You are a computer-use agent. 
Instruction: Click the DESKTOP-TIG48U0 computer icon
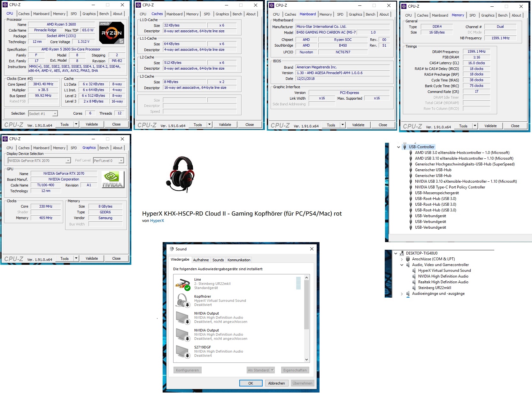[x=402, y=253]
